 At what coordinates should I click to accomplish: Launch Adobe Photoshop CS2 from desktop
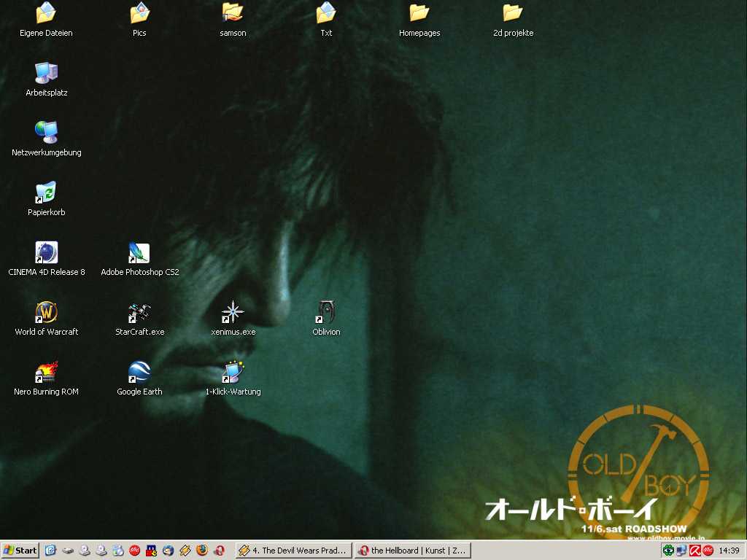pos(139,253)
